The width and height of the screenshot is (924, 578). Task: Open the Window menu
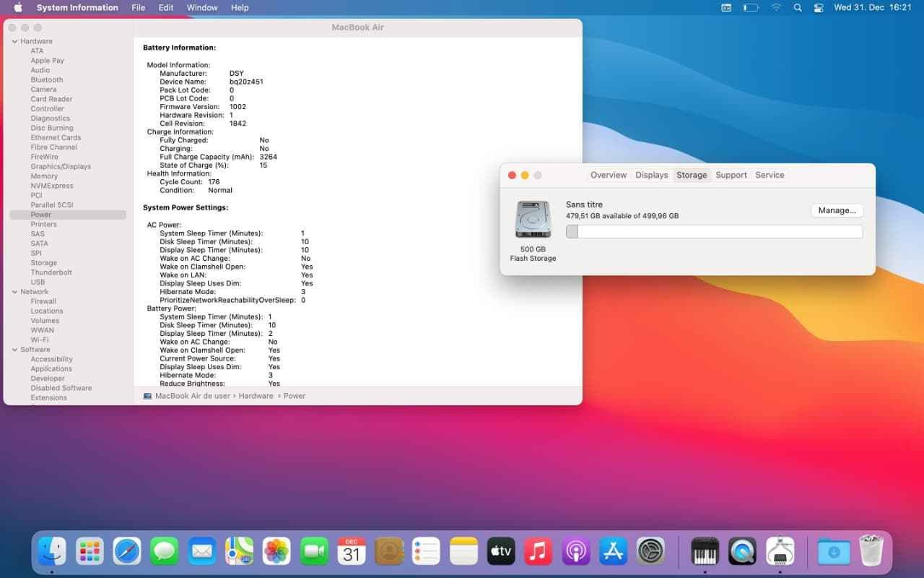click(202, 7)
